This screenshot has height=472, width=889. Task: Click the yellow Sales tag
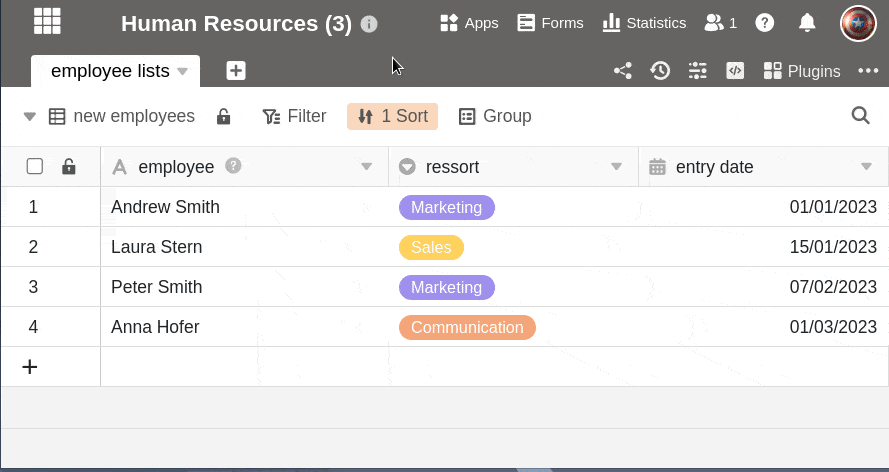[431, 247]
